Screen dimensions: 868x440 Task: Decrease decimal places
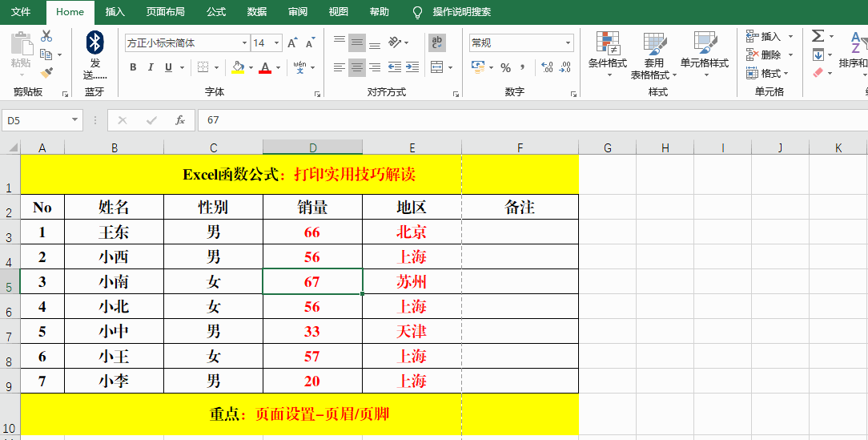pyautogui.click(x=565, y=67)
